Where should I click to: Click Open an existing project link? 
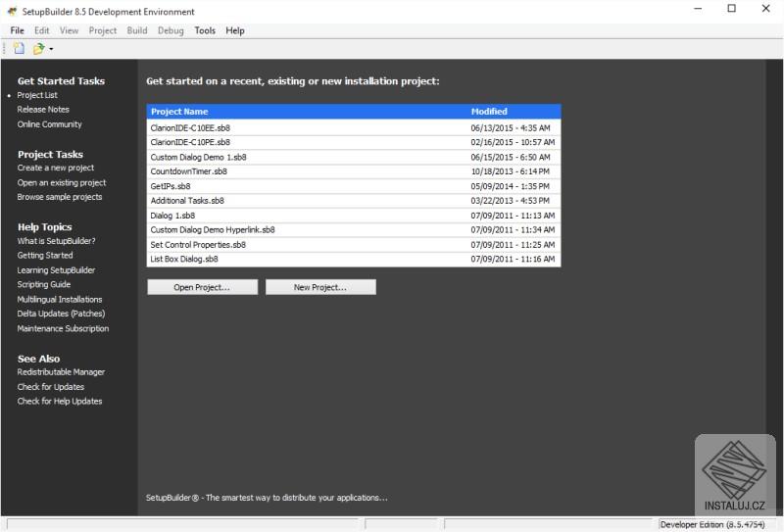pyautogui.click(x=62, y=182)
